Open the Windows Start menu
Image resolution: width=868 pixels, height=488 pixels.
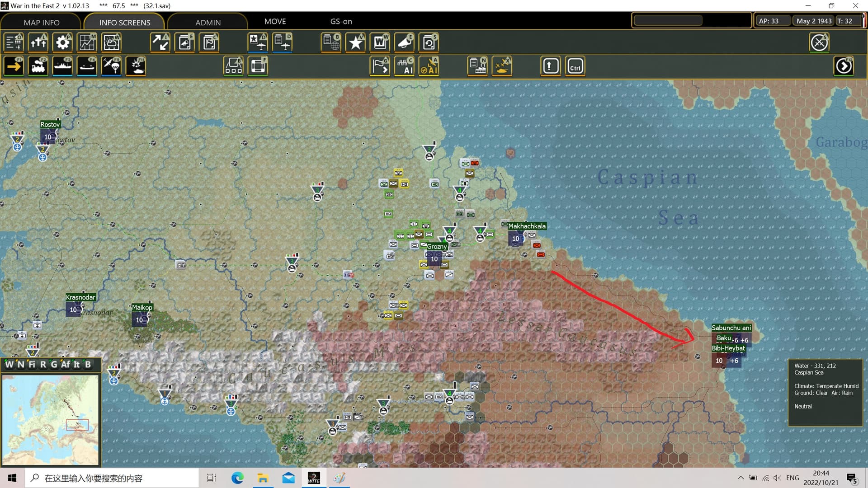click(12, 478)
